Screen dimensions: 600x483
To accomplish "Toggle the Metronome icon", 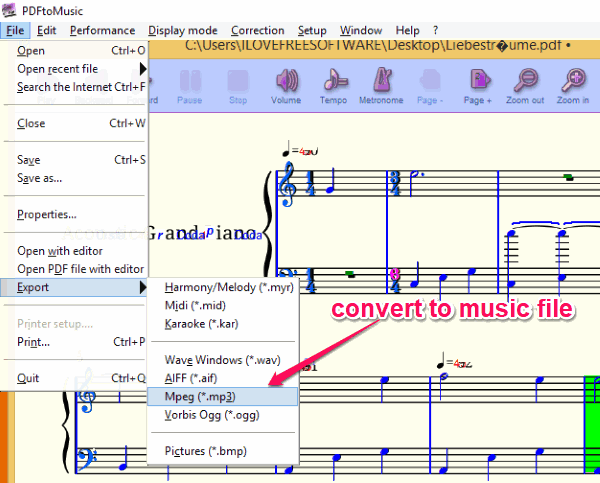I will tap(383, 79).
